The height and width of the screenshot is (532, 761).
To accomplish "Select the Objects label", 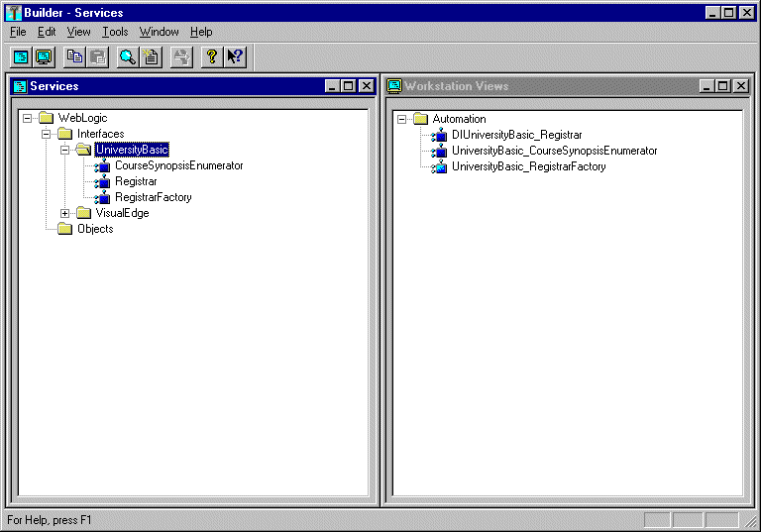I will click(x=95, y=229).
